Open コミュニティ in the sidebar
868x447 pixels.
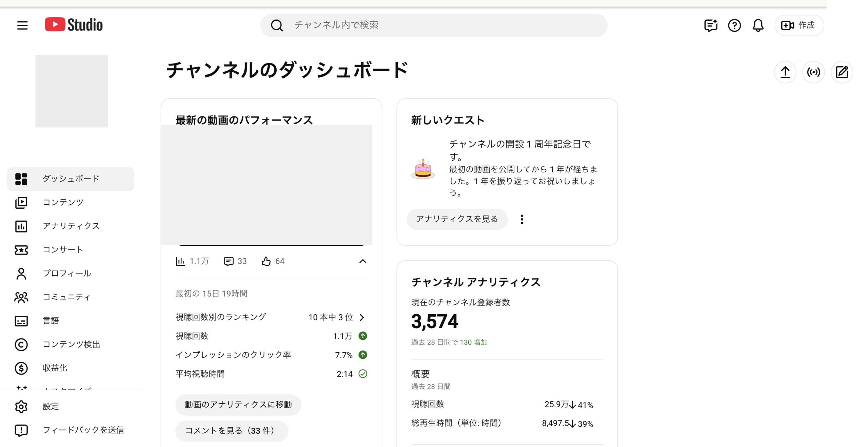[71, 297]
